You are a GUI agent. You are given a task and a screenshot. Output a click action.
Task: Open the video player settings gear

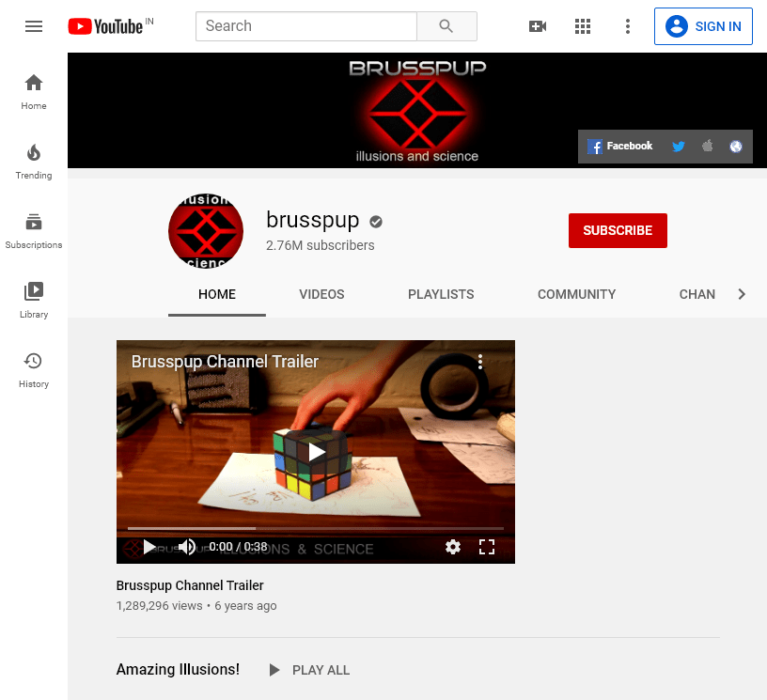click(453, 547)
